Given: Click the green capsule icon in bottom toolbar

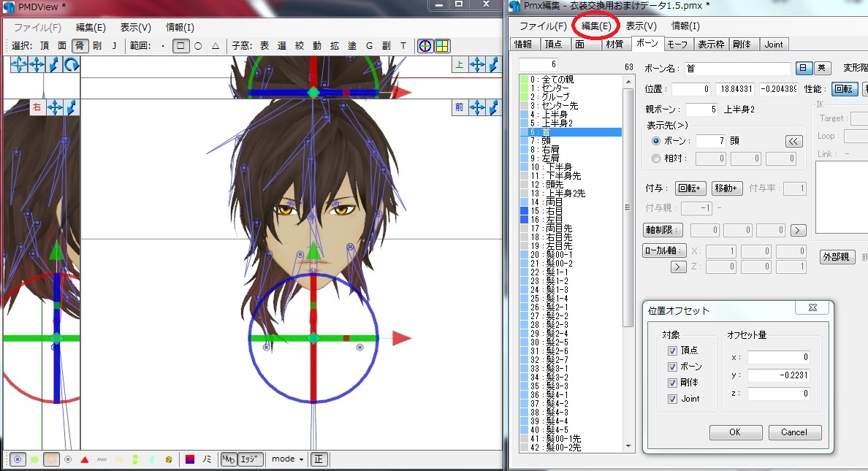Looking at the screenshot, I should [x=135, y=459].
